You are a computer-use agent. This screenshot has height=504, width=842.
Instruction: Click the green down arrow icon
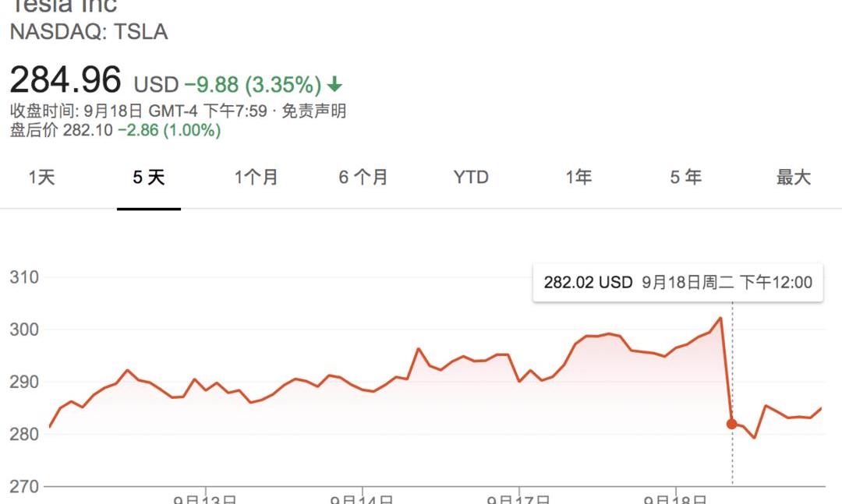point(334,84)
